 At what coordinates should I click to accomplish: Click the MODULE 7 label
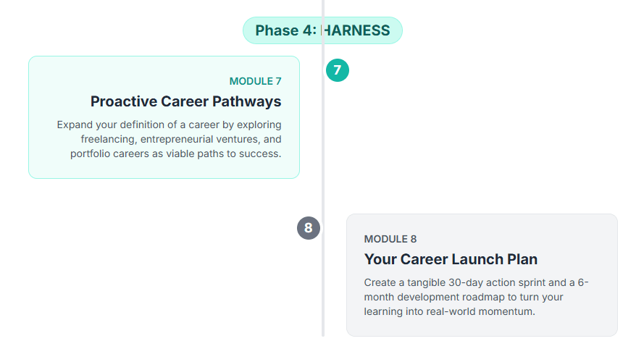255,81
